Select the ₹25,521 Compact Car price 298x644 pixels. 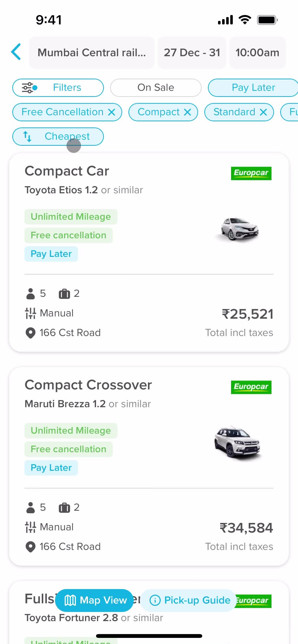pos(248,314)
